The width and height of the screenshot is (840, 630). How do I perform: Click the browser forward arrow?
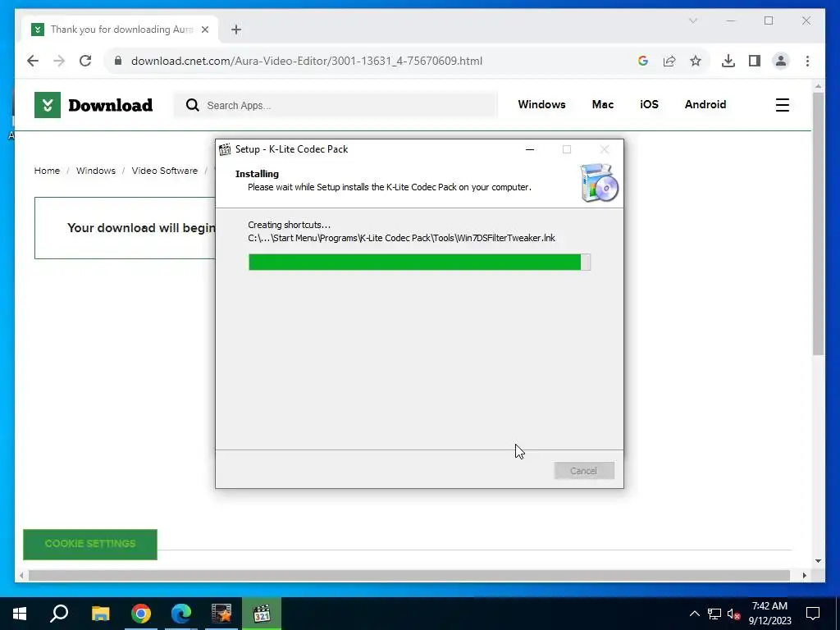59,61
